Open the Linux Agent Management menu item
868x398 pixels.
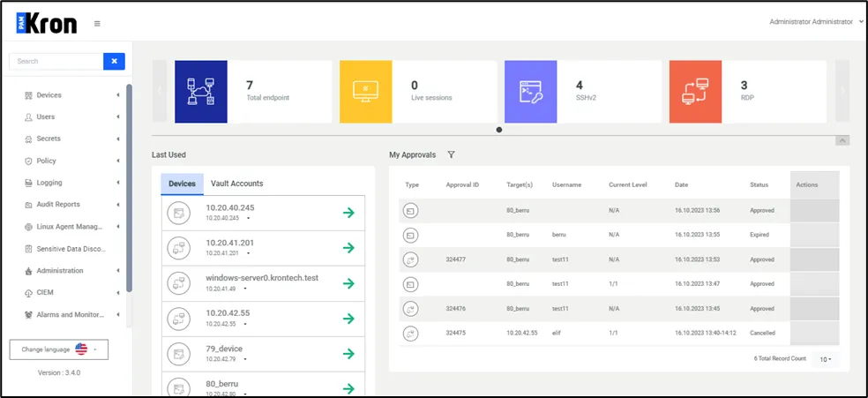tap(71, 227)
